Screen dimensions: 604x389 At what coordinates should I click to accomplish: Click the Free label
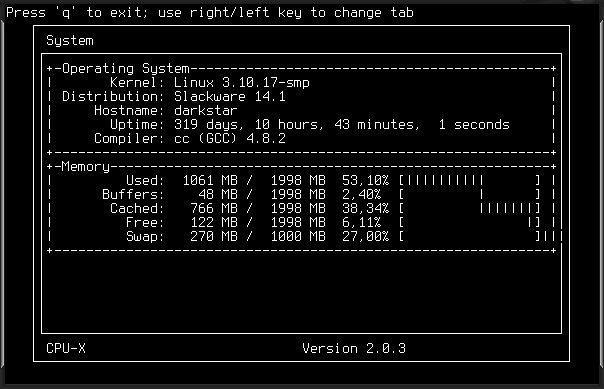coord(145,222)
